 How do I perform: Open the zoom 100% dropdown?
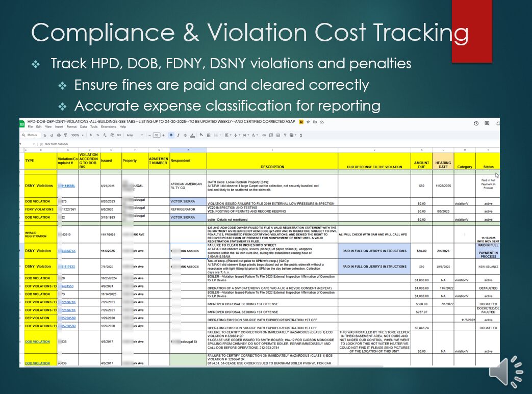pyautogui.click(x=77, y=135)
